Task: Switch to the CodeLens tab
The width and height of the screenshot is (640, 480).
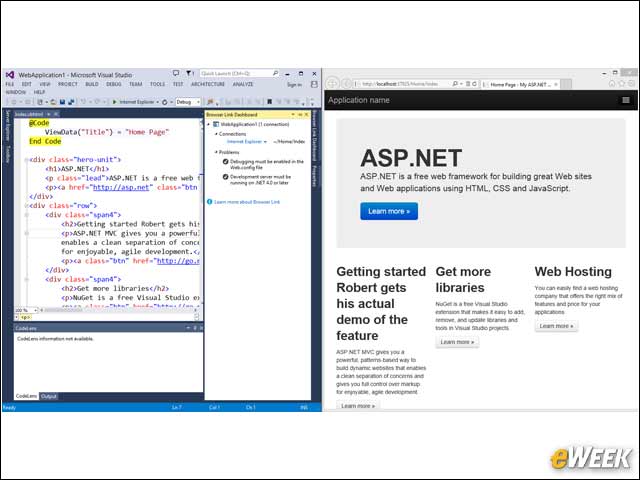Action: point(26,396)
